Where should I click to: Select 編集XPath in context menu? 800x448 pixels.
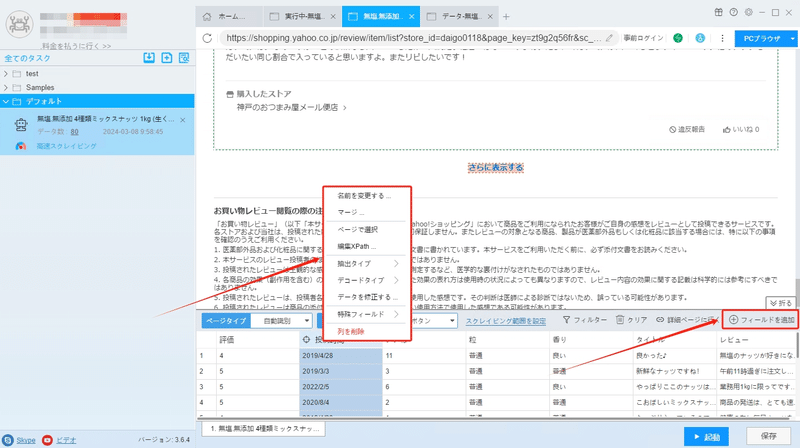pos(356,246)
